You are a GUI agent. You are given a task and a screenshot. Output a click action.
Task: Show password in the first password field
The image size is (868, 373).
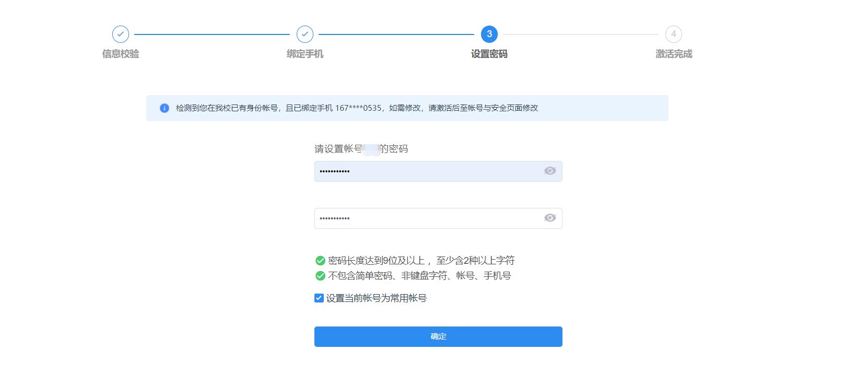550,171
